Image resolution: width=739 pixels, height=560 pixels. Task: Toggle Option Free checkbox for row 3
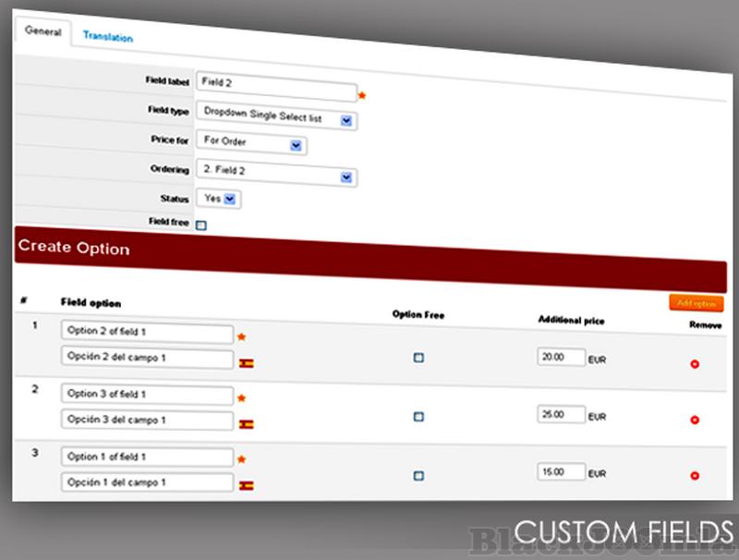[418, 476]
